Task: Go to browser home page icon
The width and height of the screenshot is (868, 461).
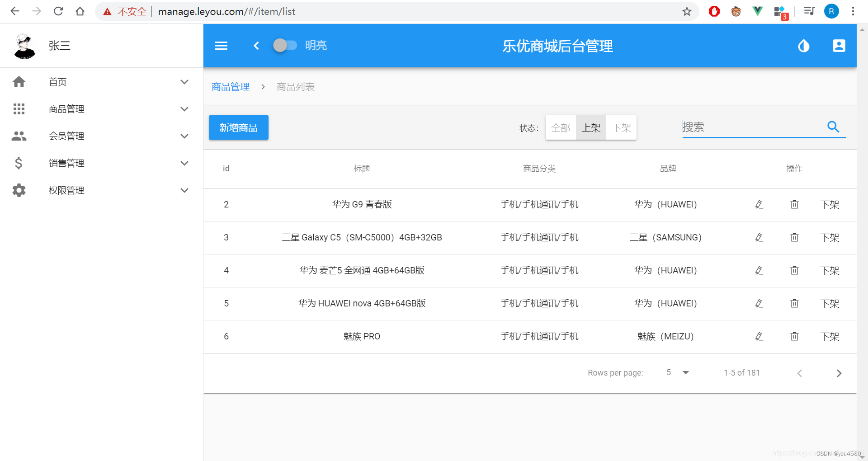Action: (x=80, y=11)
